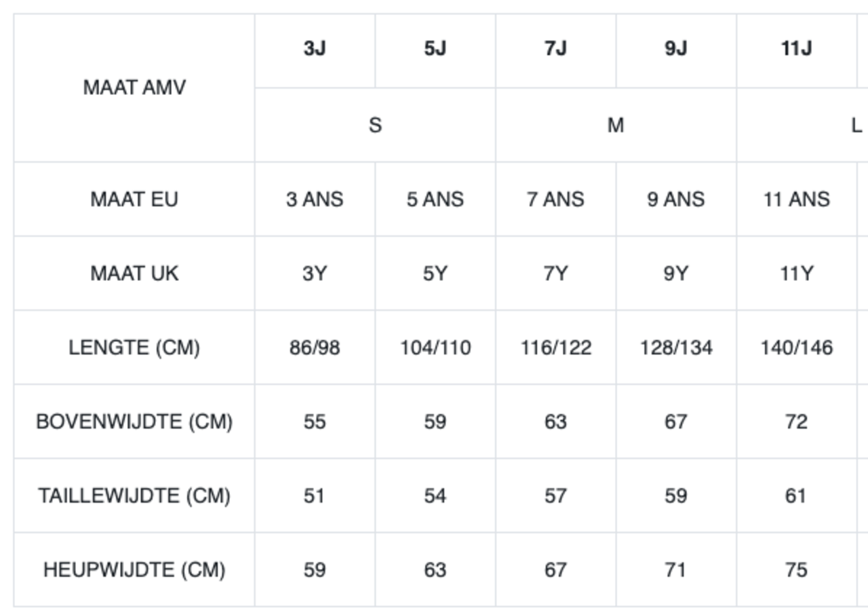Viewport: 868px width, 616px height.
Task: Click the 11J column header
Action: click(796, 50)
